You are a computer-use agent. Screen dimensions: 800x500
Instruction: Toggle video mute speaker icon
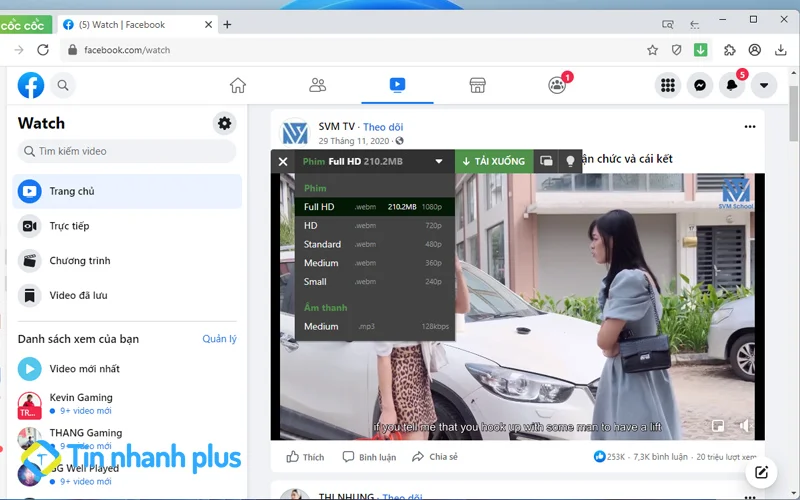tap(745, 425)
